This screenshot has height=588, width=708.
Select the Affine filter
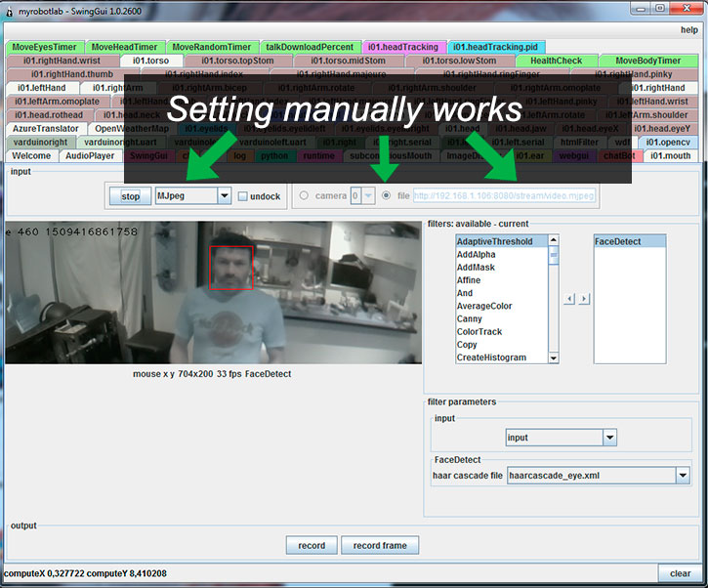[502, 280]
